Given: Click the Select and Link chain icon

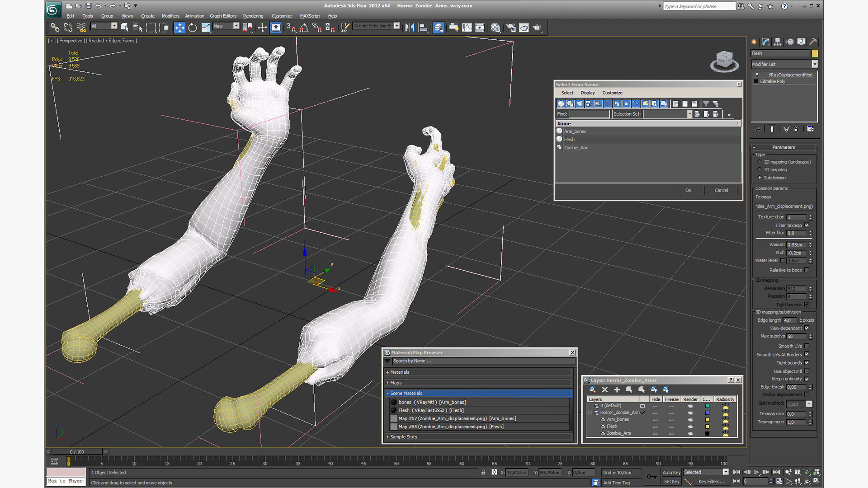Looking at the screenshot, I should pos(55,28).
